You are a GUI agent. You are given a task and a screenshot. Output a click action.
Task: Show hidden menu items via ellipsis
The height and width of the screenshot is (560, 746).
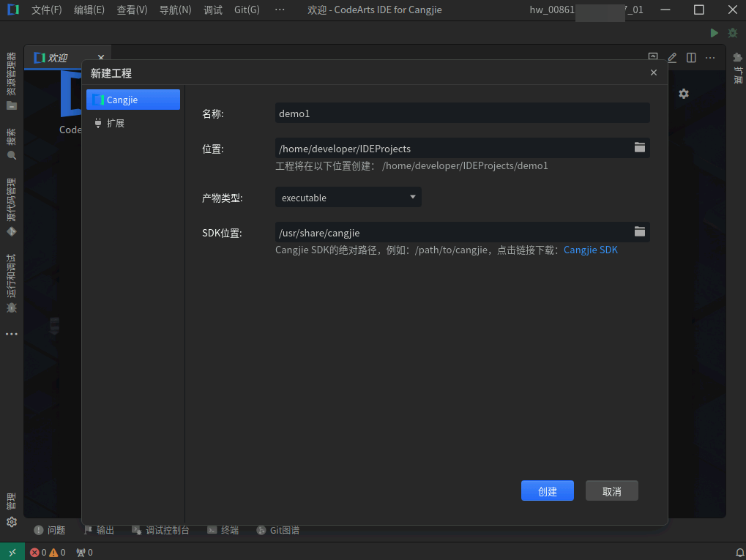point(280,10)
